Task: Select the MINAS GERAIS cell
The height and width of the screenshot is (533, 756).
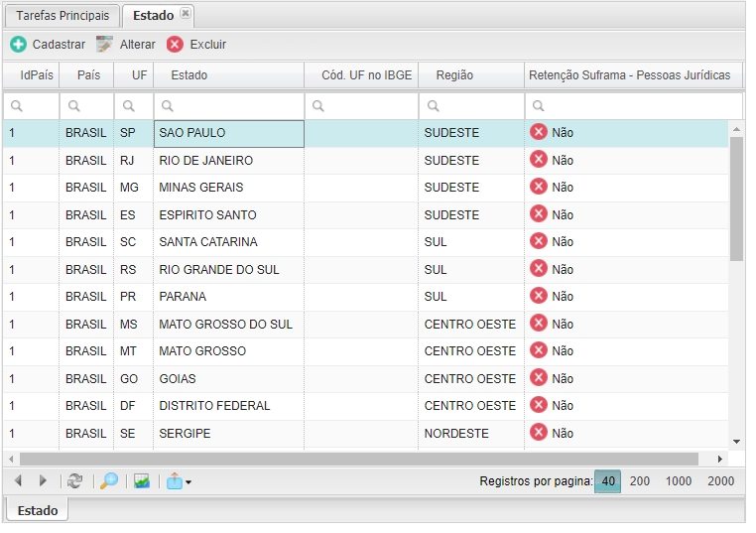Action: point(229,188)
